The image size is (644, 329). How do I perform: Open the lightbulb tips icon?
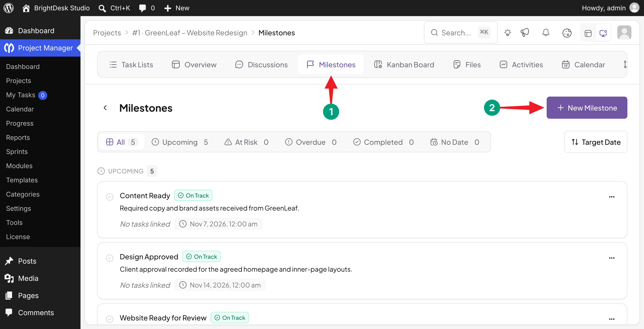tap(508, 33)
